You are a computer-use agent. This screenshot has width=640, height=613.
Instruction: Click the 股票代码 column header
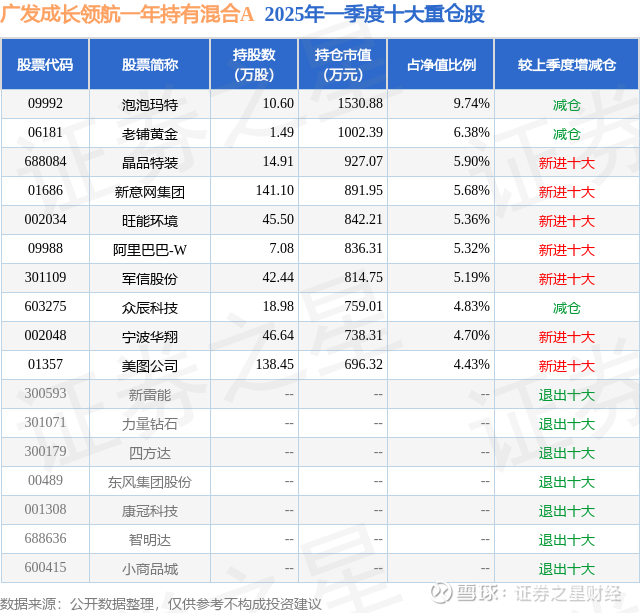45,65
